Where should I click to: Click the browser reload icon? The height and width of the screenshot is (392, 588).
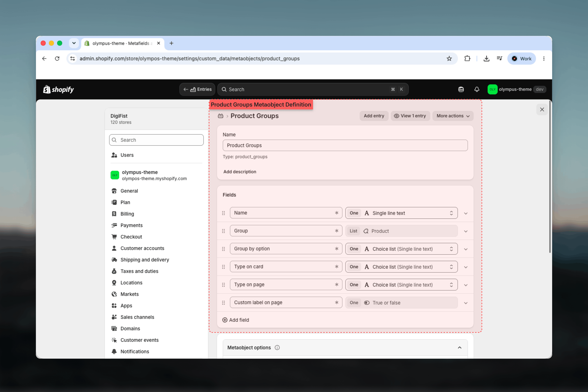57,58
